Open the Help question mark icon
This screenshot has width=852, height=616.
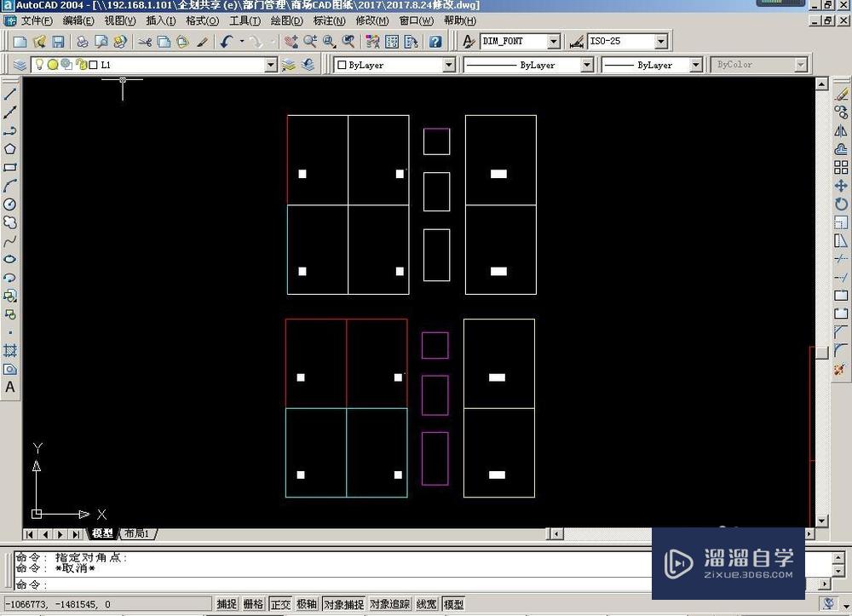[x=435, y=42]
